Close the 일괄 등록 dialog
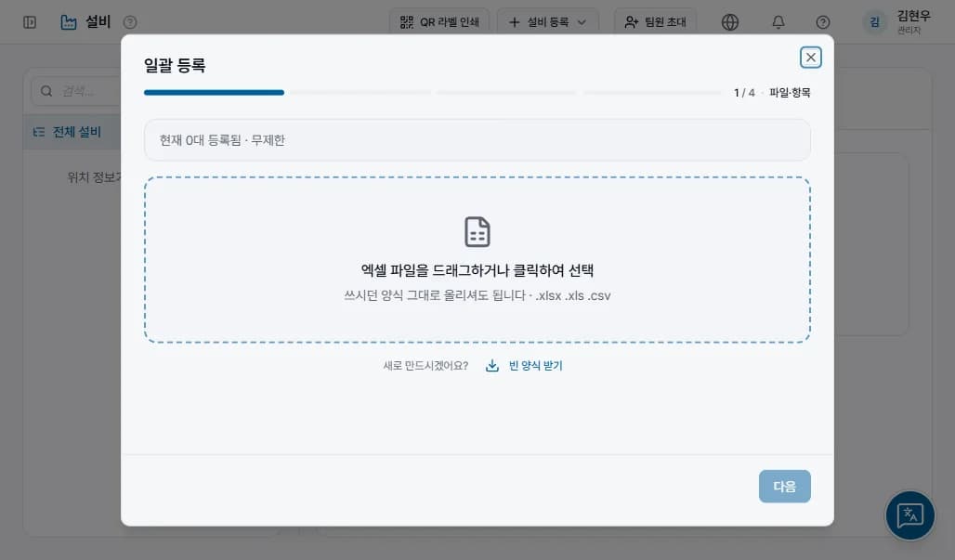 click(x=810, y=58)
